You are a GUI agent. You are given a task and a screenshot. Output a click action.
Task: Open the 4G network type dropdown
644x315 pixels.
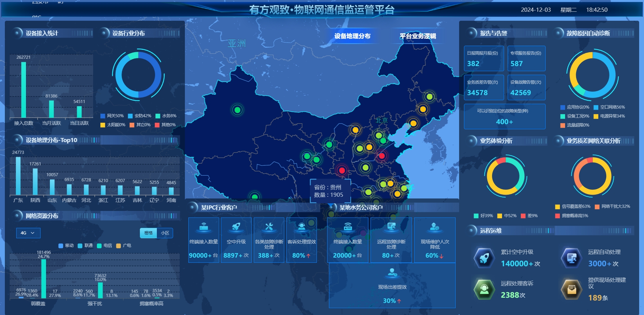pos(28,233)
